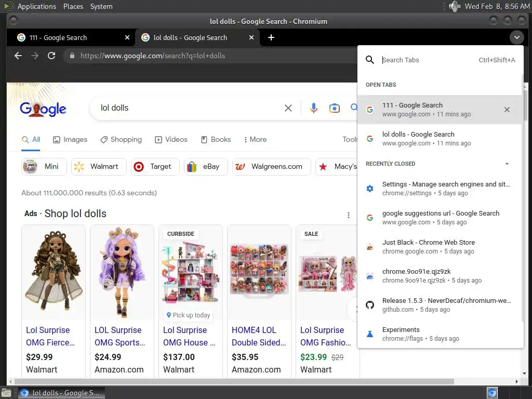This screenshot has width=532, height=399.
Task: Start voice search with microphone icon
Action: click(x=314, y=108)
